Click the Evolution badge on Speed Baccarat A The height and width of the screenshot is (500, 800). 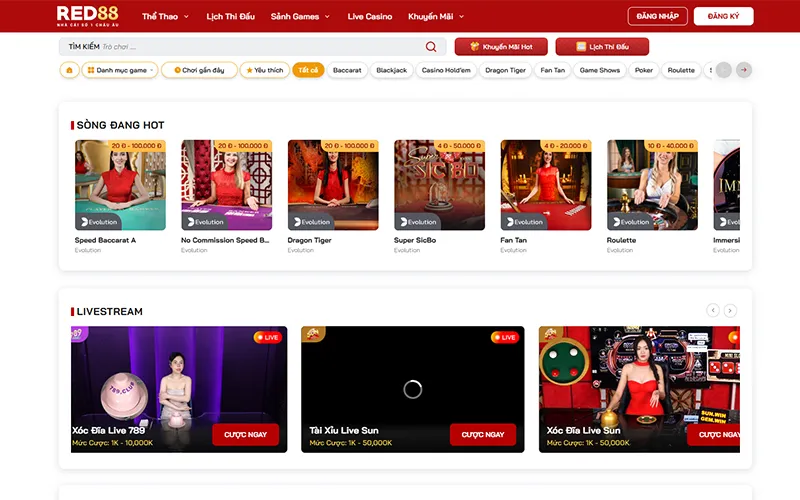pos(99,222)
